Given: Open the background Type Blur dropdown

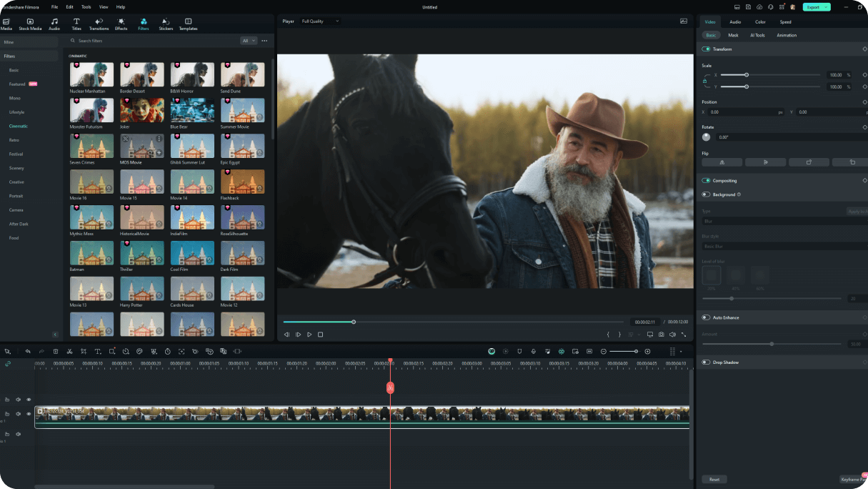Looking at the screenshot, I should point(784,222).
